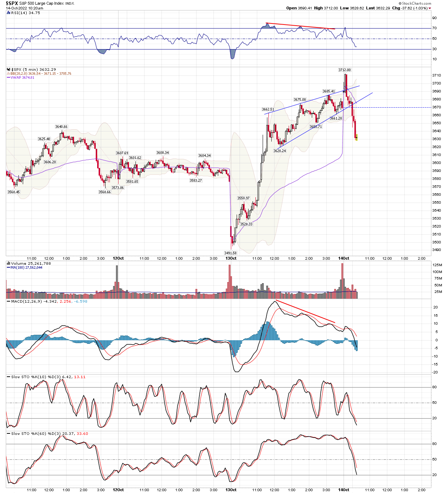Toggle visibility of the VWAP 3674.81 overlay
448x493 pixels.
click(x=22, y=77)
